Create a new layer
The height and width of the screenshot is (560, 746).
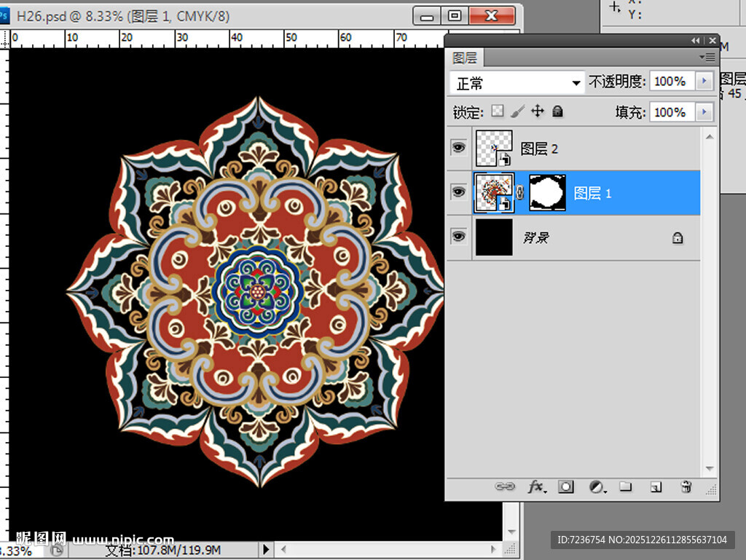[x=656, y=486]
